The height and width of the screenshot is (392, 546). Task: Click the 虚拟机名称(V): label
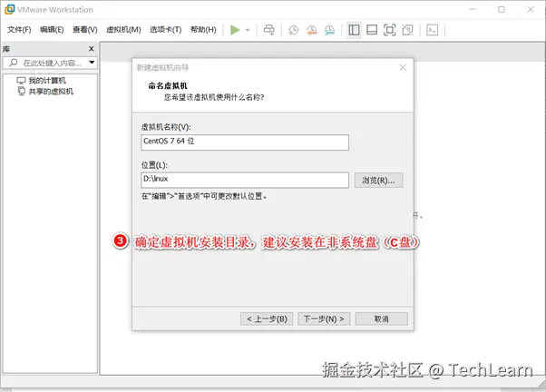[x=166, y=127]
